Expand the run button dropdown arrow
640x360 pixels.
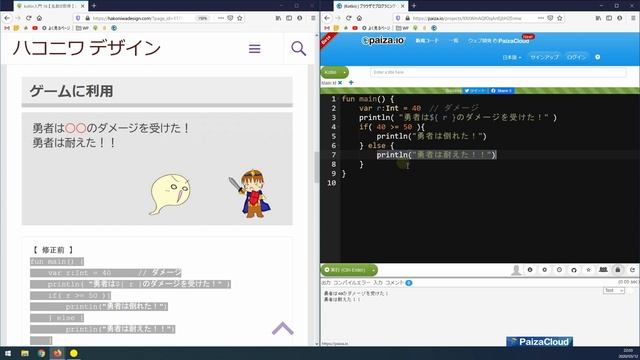coord(373,270)
